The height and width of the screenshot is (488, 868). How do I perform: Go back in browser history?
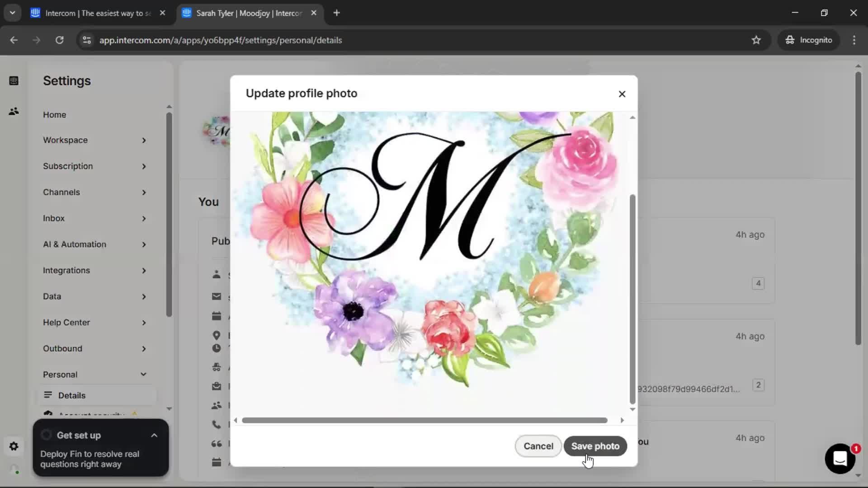[14, 40]
